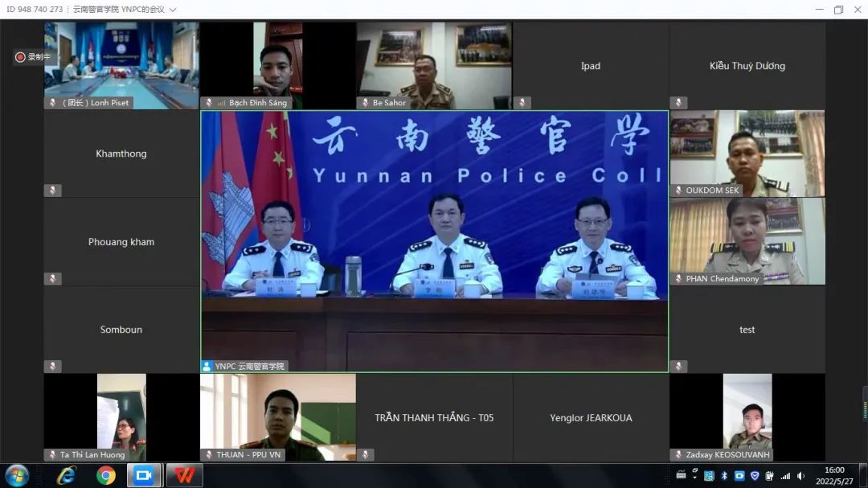Screen dimensions: 868x488
Task: Open the main Yunnan Police College video
Action: coord(434,241)
